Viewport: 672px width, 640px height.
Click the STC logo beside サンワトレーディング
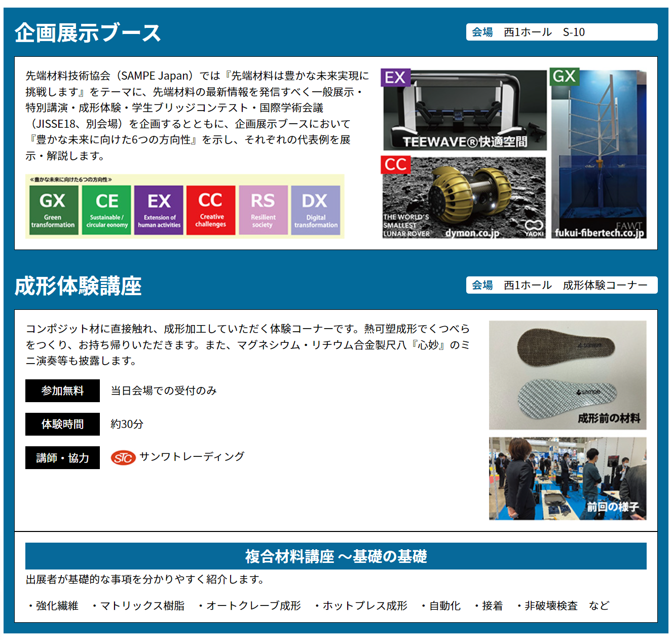(123, 458)
